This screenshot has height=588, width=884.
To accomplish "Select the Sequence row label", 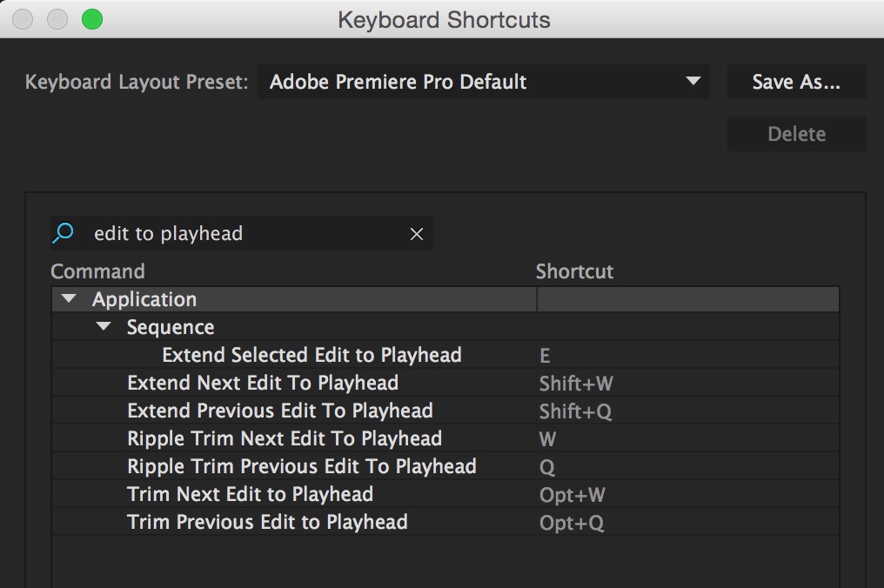I will click(171, 327).
